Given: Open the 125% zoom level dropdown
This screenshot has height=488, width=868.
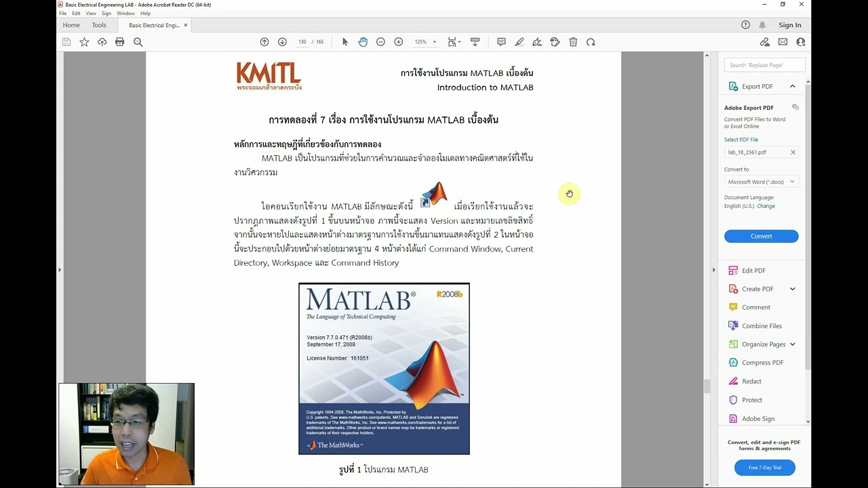Looking at the screenshot, I should [x=425, y=42].
